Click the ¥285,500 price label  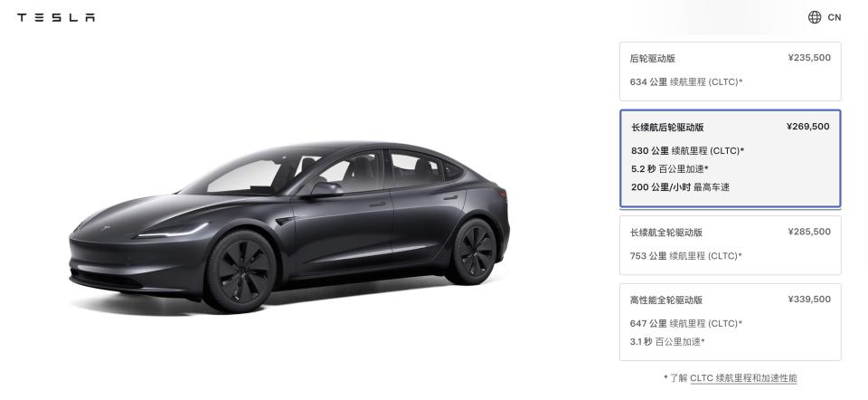pyautogui.click(x=809, y=232)
